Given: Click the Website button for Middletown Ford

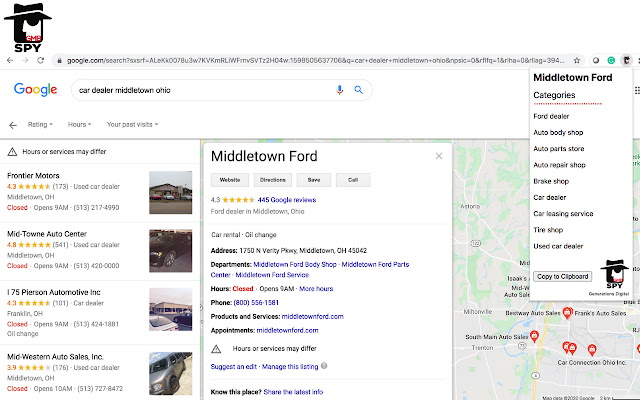Looking at the screenshot, I should [230, 180].
